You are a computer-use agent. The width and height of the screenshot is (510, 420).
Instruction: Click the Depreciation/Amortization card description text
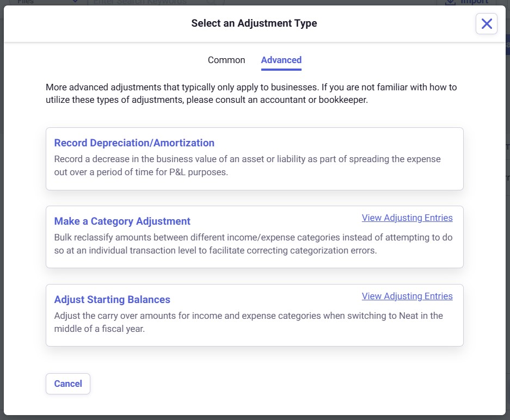[247, 166]
